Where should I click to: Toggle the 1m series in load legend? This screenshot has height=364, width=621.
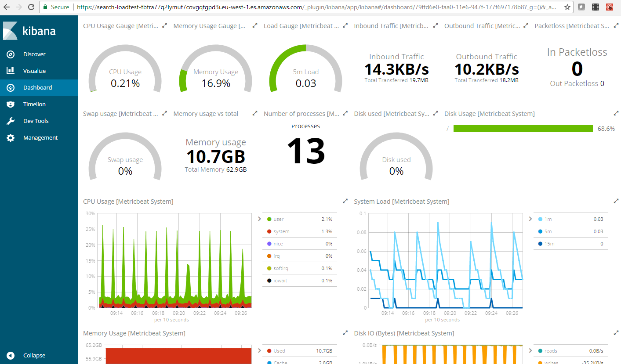(x=571, y=219)
